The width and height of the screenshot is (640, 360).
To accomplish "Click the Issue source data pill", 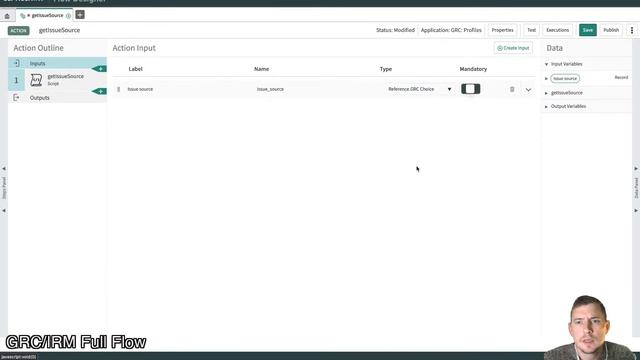I will point(565,78).
